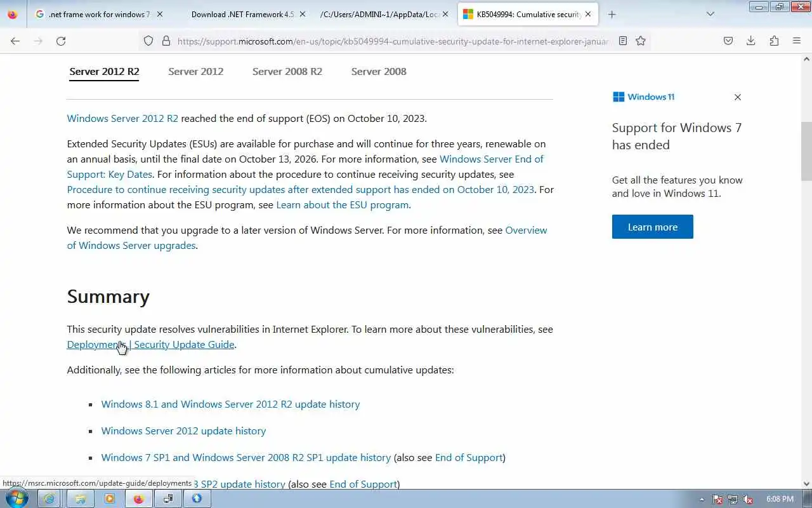Open the Firefox hamburger menu
Screen dimensions: 812x508
point(797,41)
